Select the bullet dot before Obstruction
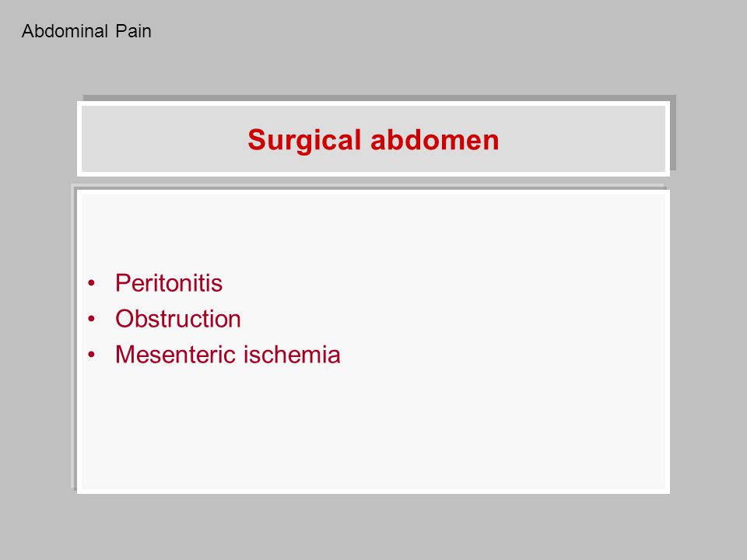Viewport: 747px width, 560px height. (x=92, y=319)
